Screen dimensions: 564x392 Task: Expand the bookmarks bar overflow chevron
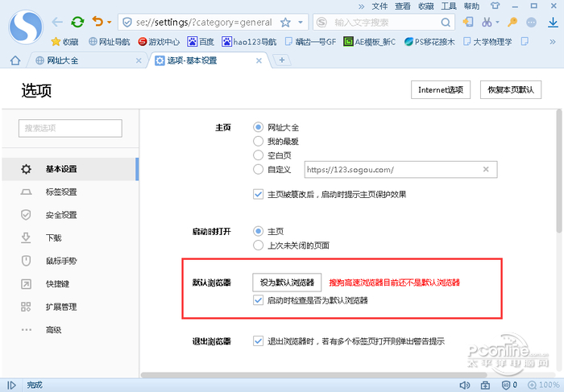553,42
